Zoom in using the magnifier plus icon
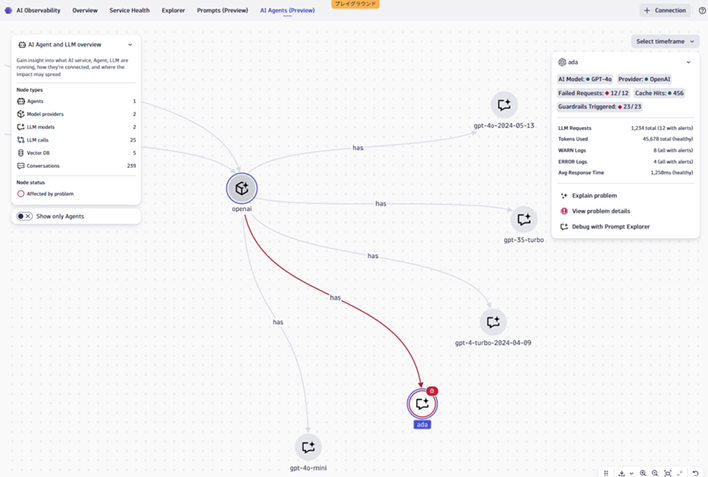 pyautogui.click(x=642, y=473)
